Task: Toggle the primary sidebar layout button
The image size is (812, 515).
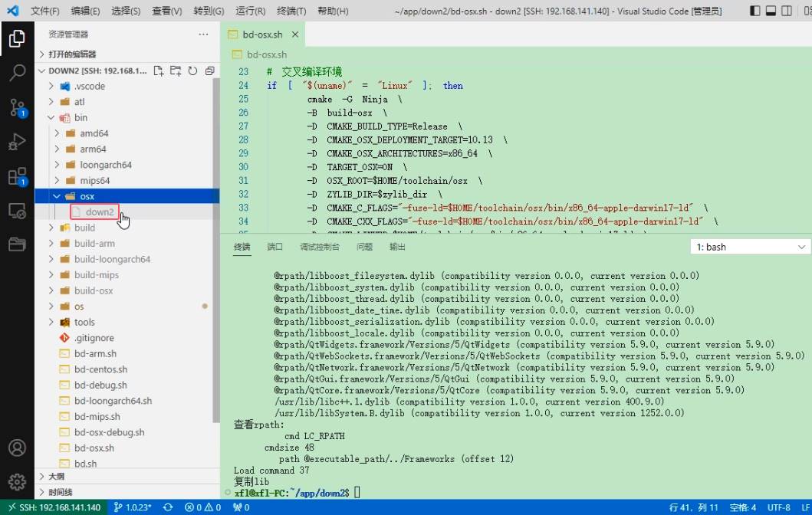Action: coord(755,11)
